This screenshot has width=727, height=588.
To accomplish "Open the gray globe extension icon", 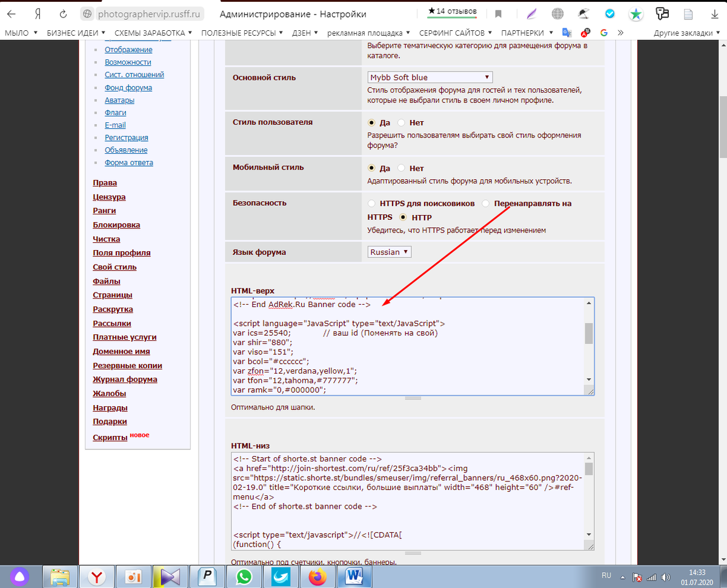I will click(x=558, y=13).
